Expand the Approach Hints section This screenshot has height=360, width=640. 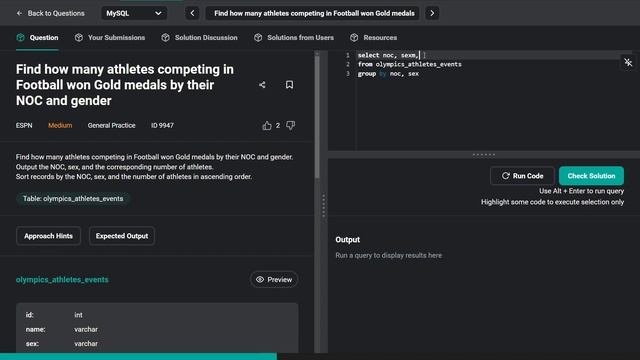[x=48, y=236]
